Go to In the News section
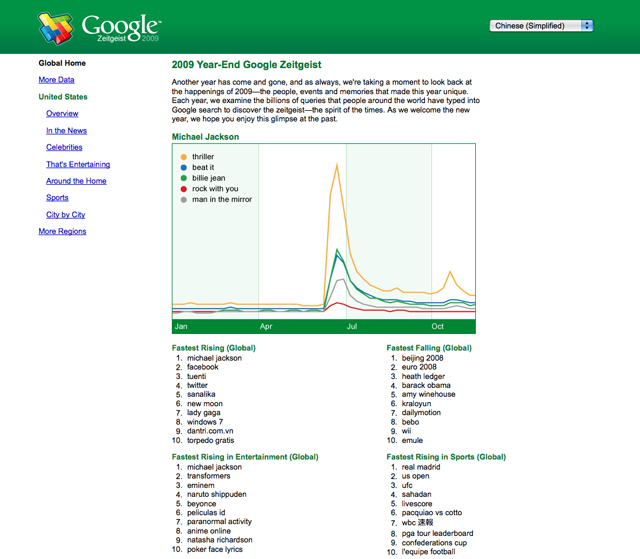The height and width of the screenshot is (559, 640). (67, 131)
